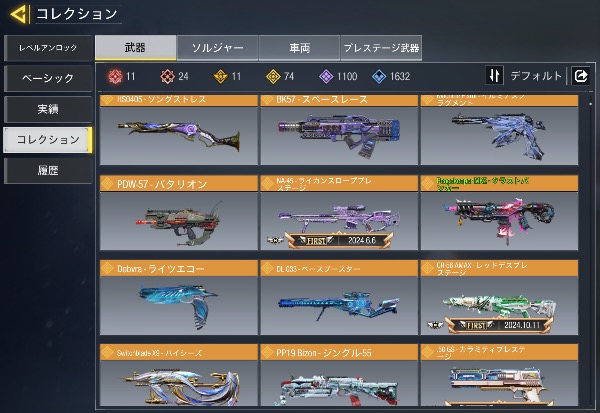The image size is (600, 413).
Task: Select the orange rarity icon showing 24
Action: pyautogui.click(x=168, y=77)
